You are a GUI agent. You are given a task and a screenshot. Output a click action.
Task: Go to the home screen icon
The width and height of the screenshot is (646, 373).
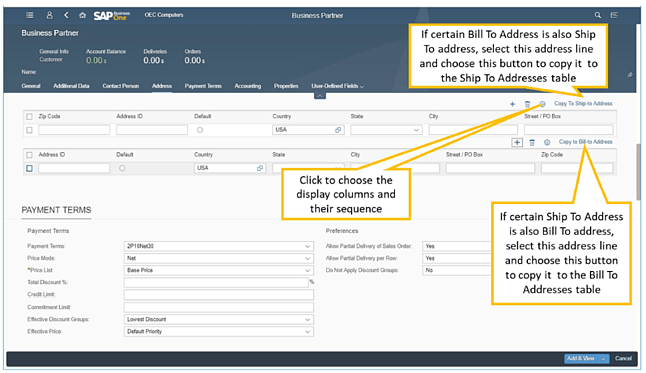point(82,15)
